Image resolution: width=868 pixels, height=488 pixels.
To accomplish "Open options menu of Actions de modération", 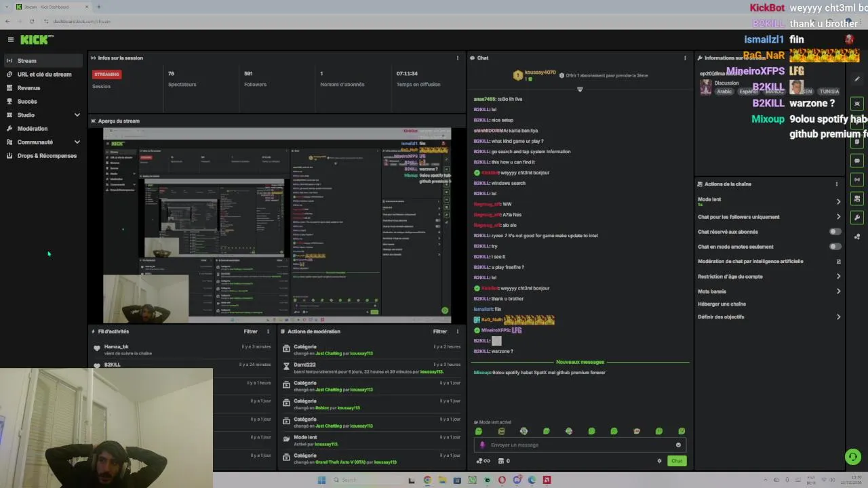I will (458, 331).
